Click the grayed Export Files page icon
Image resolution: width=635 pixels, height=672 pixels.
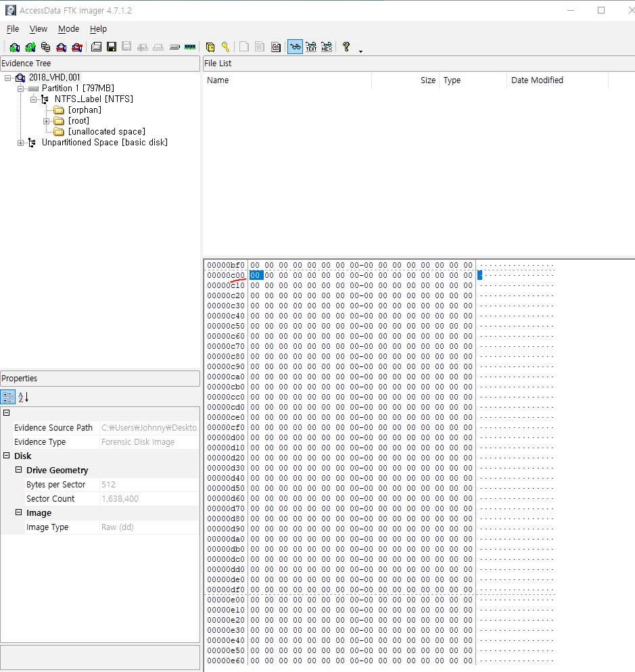pos(244,47)
